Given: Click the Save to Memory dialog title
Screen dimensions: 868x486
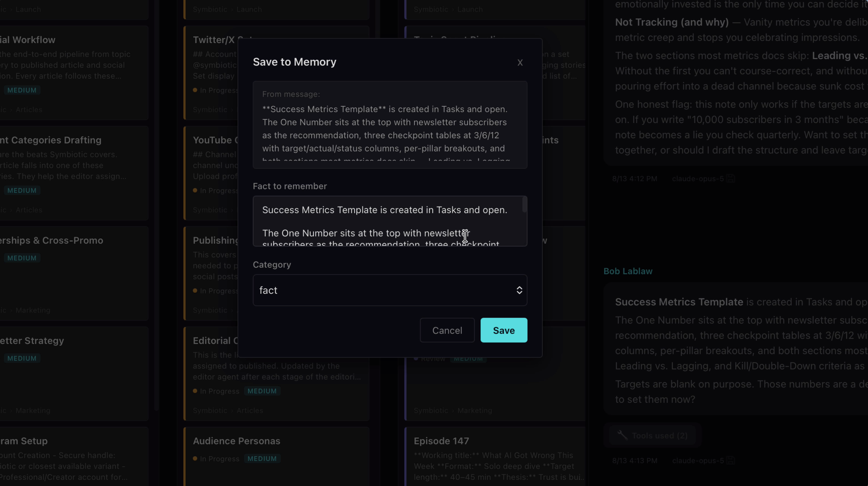Looking at the screenshot, I should [295, 62].
